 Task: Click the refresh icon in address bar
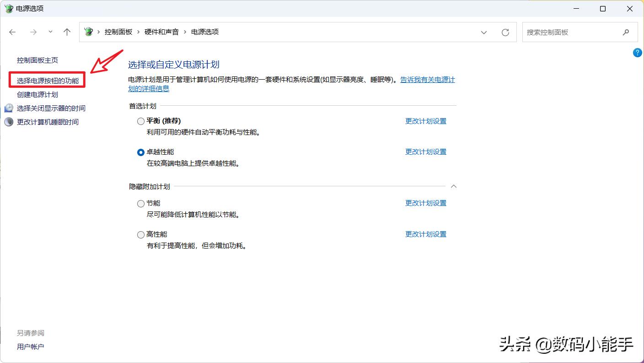tap(505, 32)
